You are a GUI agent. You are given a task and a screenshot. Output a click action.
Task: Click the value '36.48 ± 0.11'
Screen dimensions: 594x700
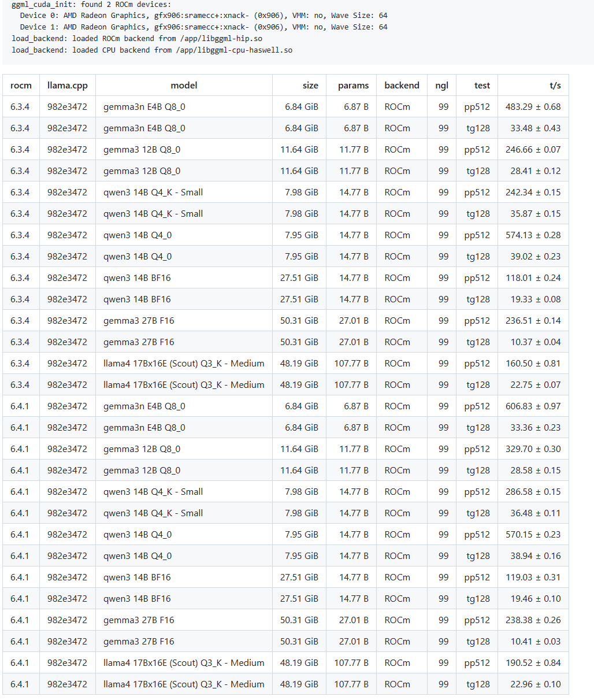(535, 513)
